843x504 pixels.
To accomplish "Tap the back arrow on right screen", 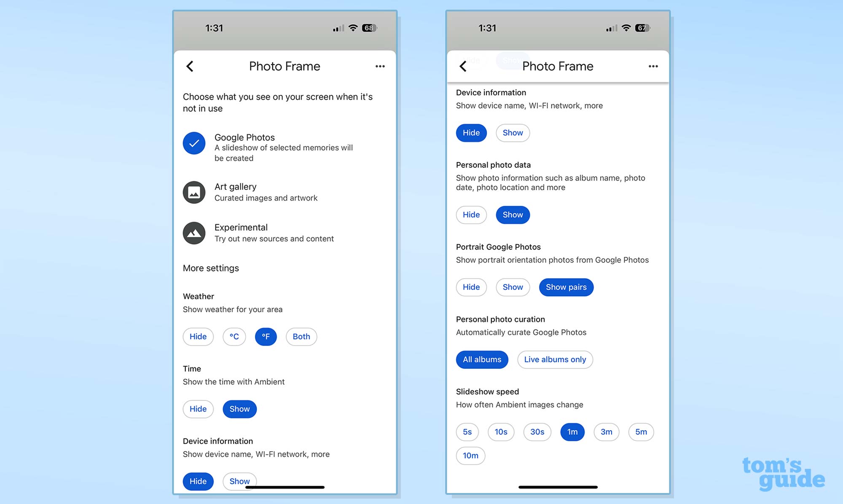I will point(464,66).
